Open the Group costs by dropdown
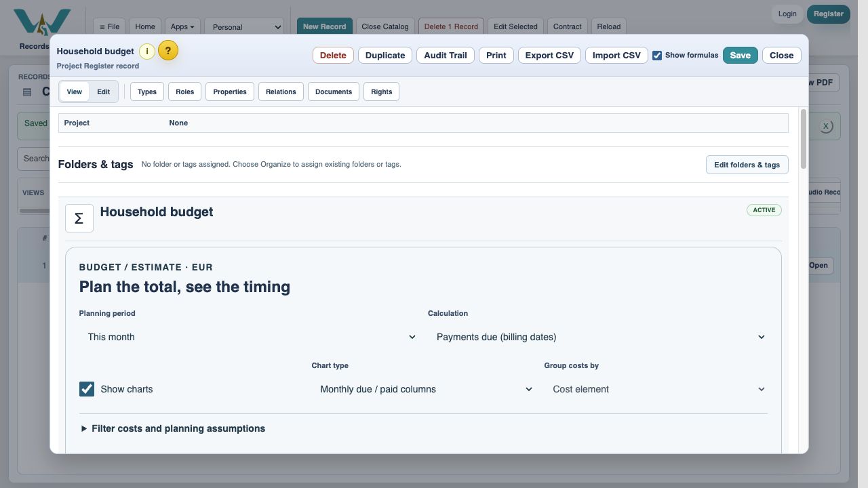This screenshot has width=868, height=488. tap(656, 389)
